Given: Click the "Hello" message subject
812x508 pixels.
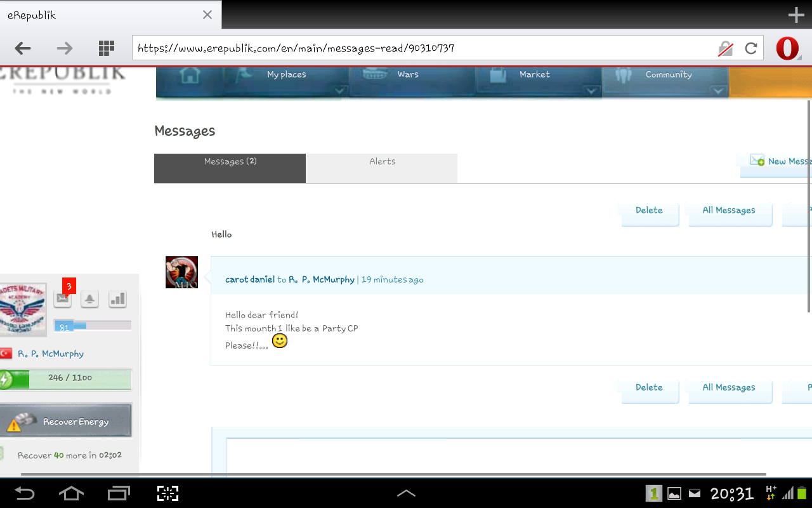Looking at the screenshot, I should [x=221, y=234].
